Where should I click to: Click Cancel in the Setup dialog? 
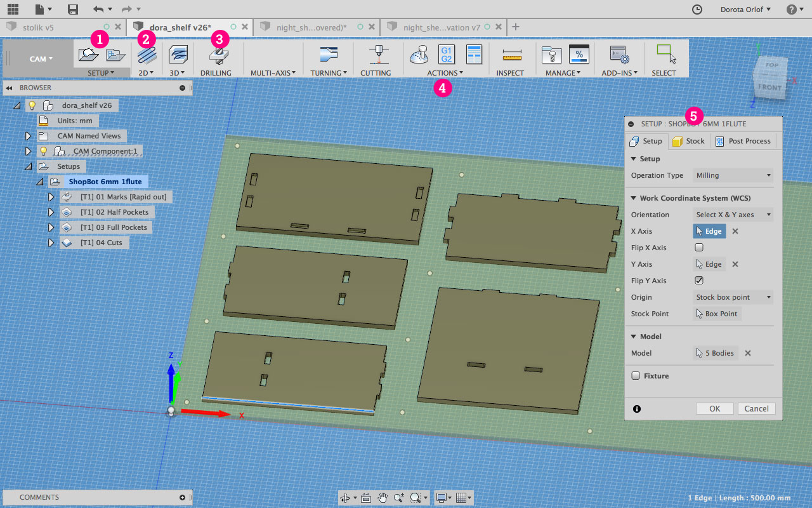756,409
